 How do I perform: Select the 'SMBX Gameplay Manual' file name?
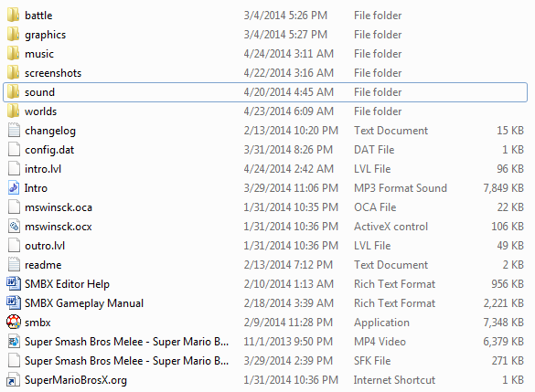pos(84,303)
